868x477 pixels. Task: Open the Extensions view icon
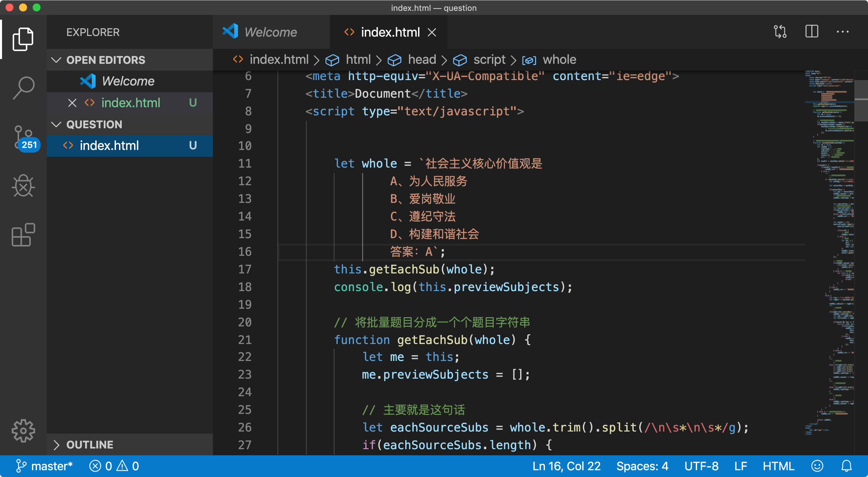coord(23,235)
